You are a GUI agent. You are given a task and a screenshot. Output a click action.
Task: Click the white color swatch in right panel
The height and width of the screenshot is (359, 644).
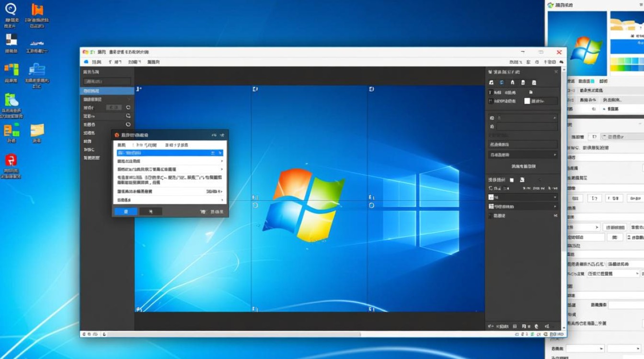527,101
